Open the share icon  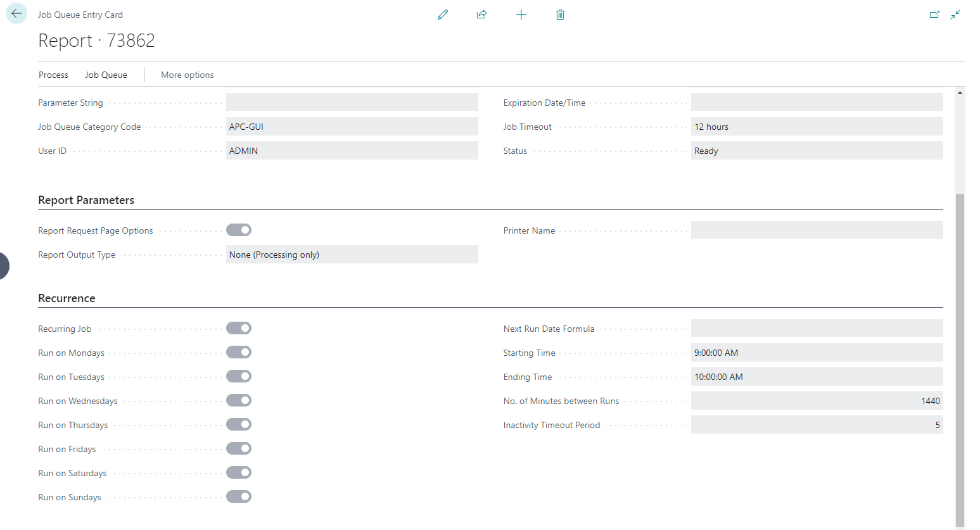click(481, 15)
